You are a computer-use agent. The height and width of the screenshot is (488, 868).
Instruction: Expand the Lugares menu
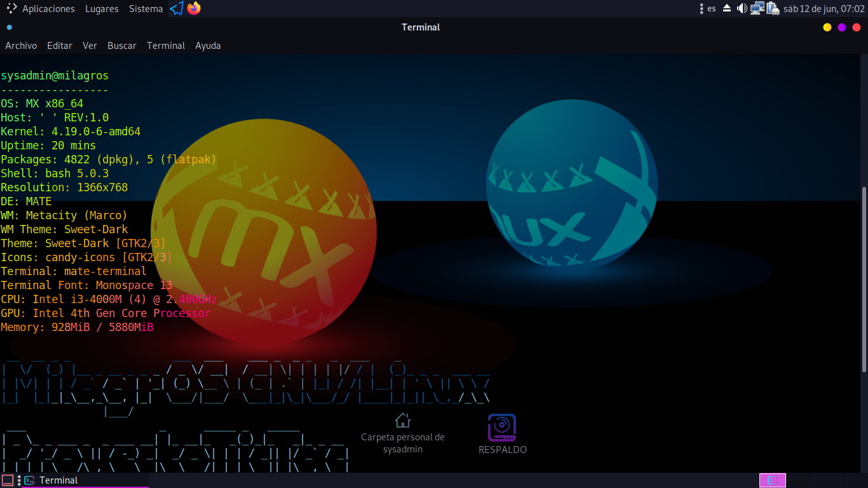pyautogui.click(x=102, y=8)
